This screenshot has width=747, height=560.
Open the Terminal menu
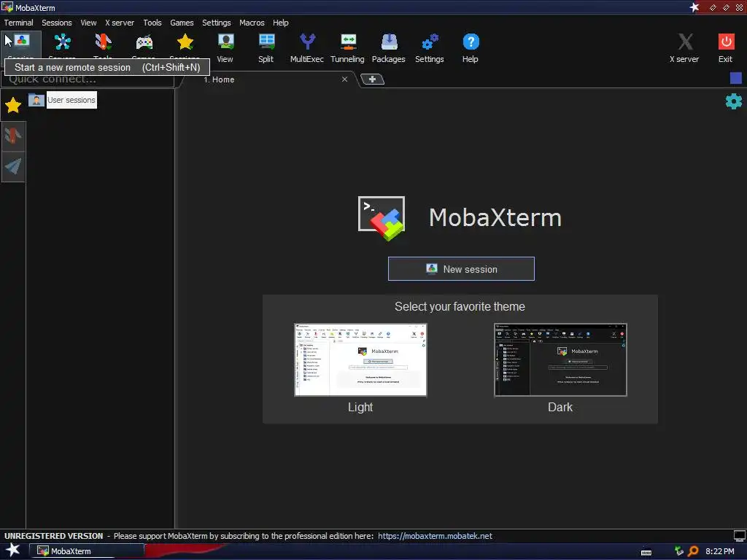(x=18, y=23)
